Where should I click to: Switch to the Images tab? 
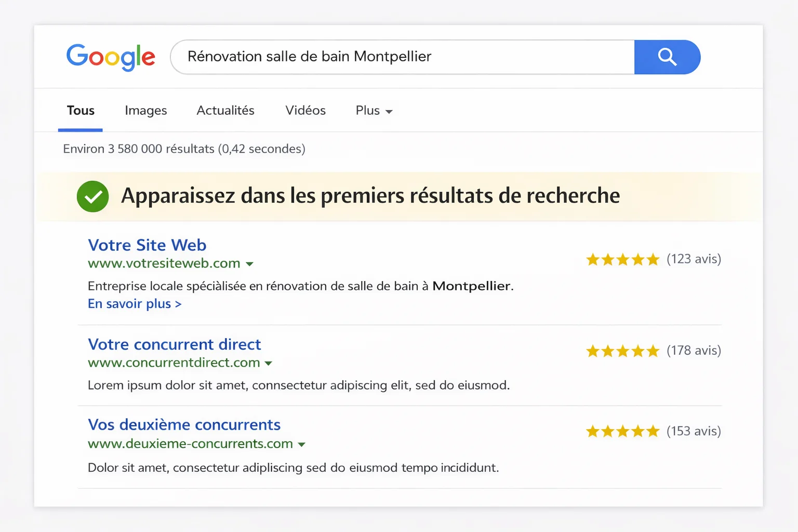point(146,111)
